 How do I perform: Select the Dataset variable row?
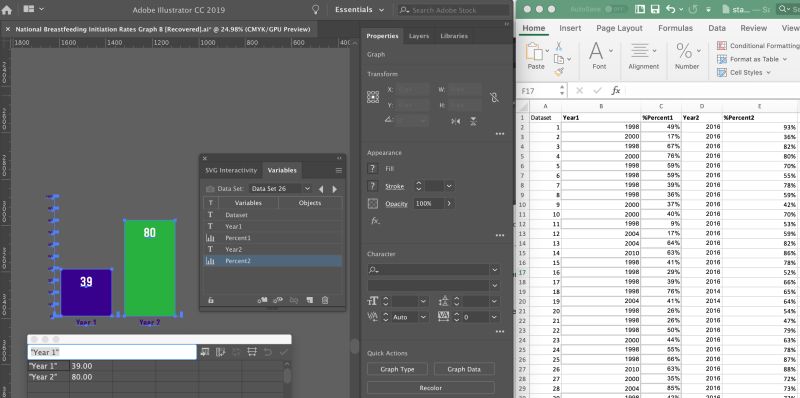coord(273,215)
